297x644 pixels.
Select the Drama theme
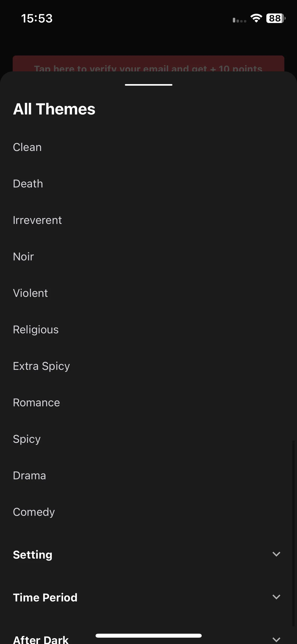29,476
